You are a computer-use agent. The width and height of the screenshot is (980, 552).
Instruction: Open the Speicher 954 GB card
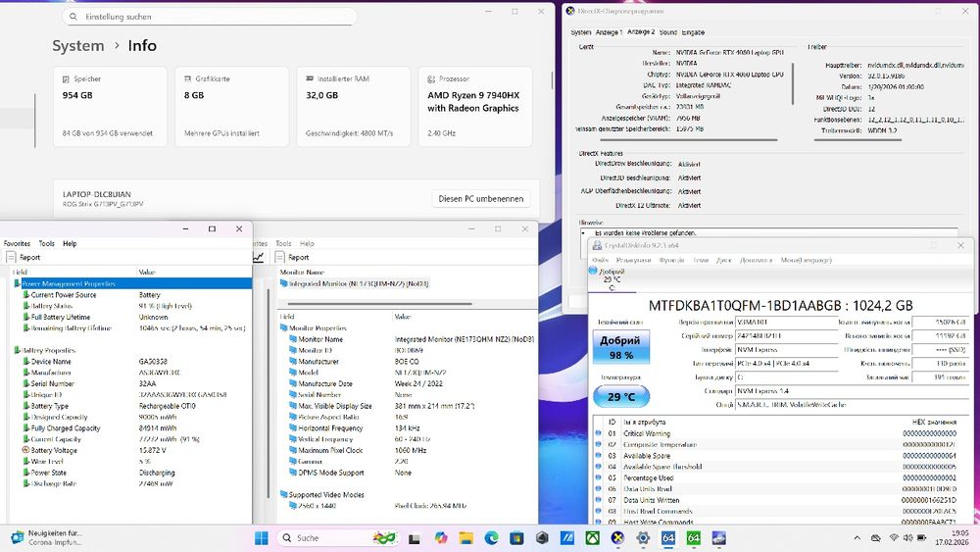click(110, 106)
